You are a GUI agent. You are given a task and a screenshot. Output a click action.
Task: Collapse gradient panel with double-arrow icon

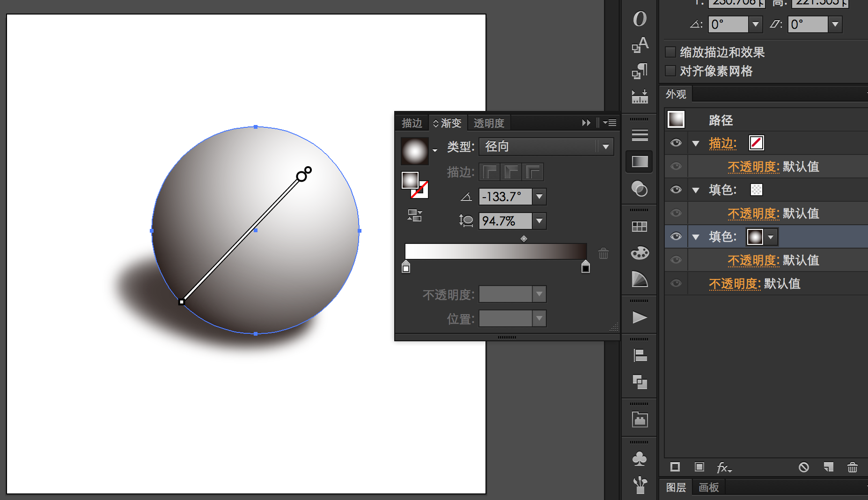point(586,123)
